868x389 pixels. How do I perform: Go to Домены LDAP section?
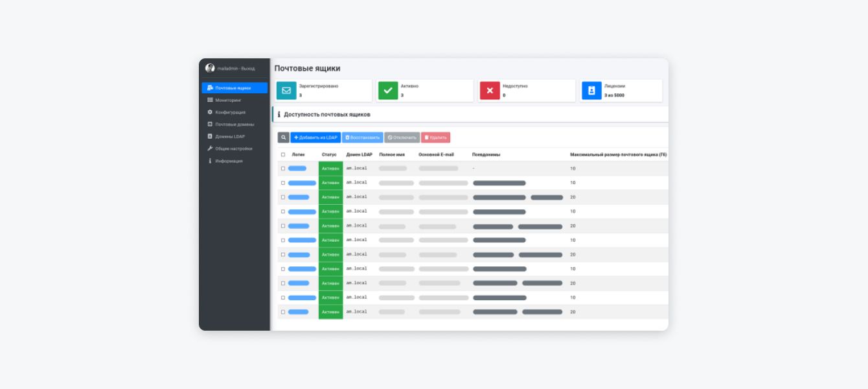click(x=230, y=136)
